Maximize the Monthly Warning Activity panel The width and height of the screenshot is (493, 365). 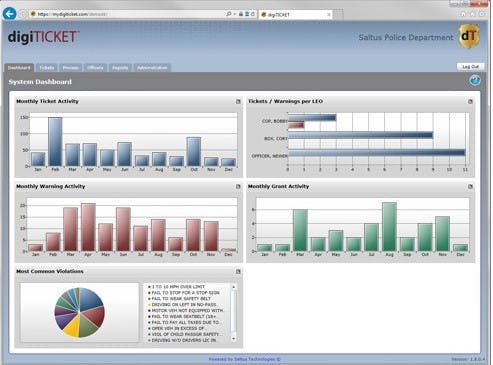(238, 187)
